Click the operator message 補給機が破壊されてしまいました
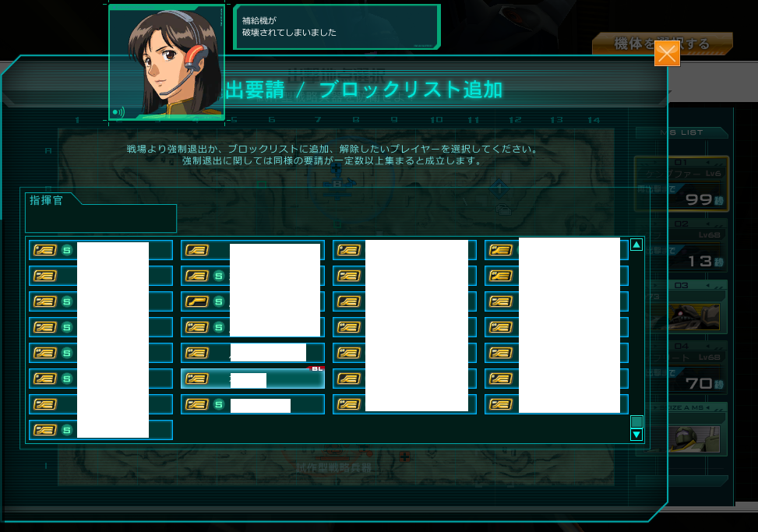 [x=289, y=26]
